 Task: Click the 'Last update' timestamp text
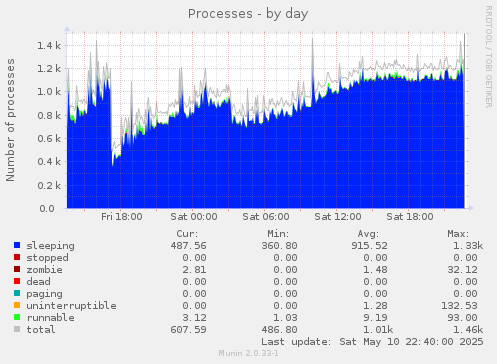click(372, 342)
